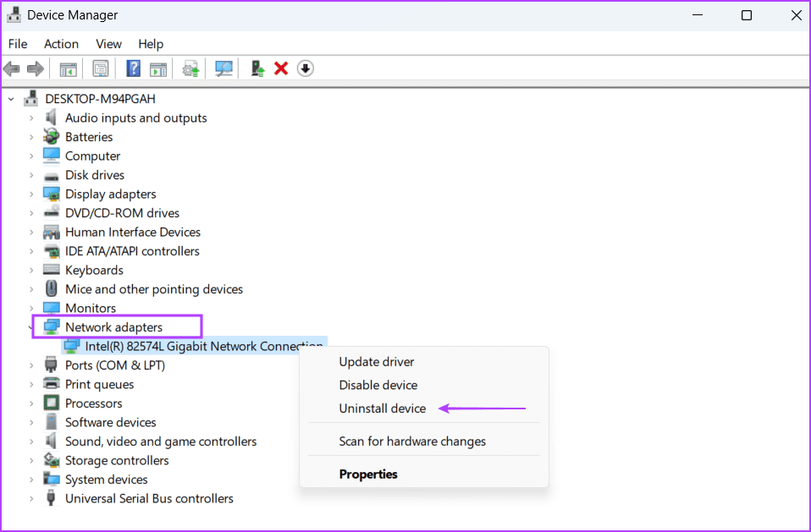Click the Back arrow toolbar icon
811x532 pixels.
pyautogui.click(x=11, y=69)
